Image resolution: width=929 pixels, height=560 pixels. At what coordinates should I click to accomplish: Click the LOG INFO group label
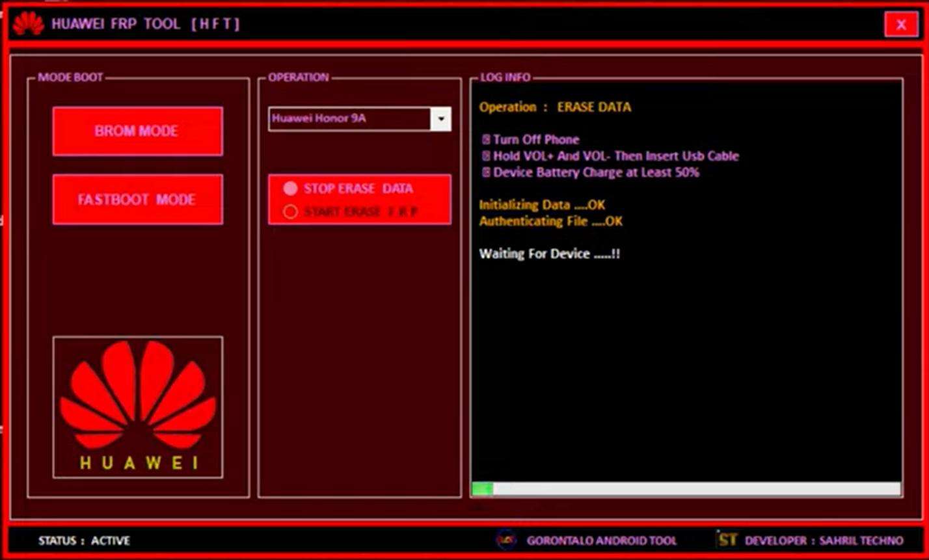[505, 77]
